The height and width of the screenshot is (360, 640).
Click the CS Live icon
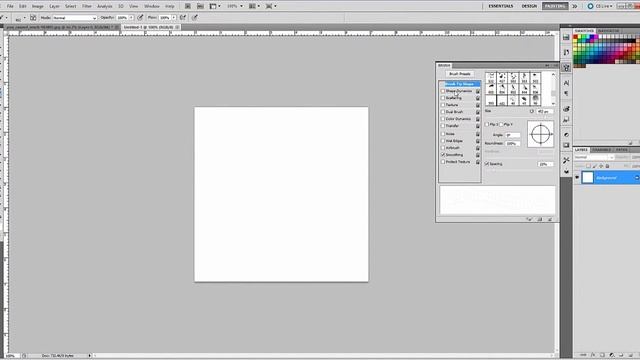coord(590,6)
